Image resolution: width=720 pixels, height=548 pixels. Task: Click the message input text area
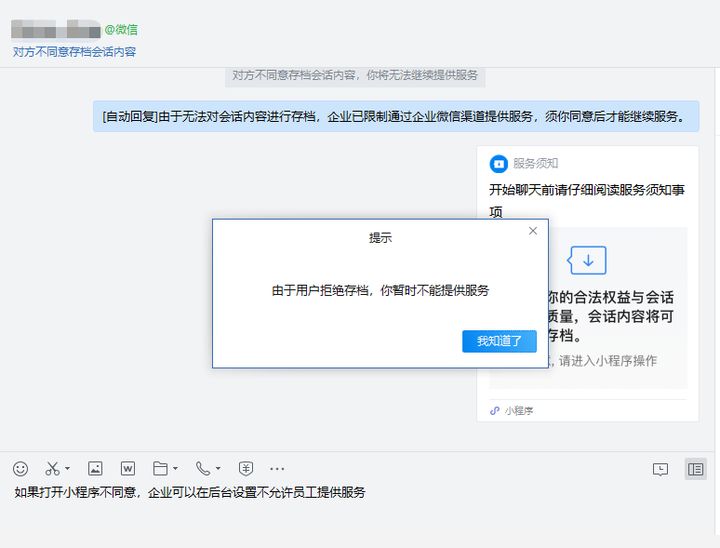click(x=360, y=515)
